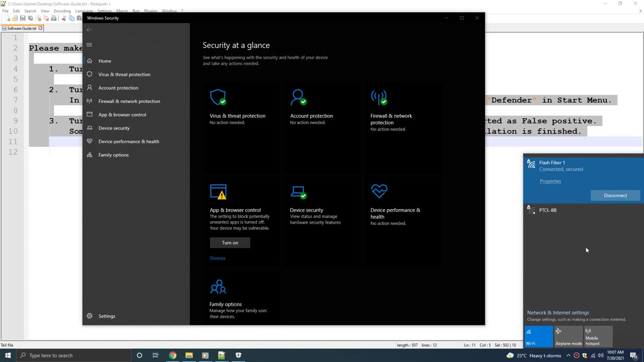Click the Turn on button
This screenshot has height=362, width=644.
[x=230, y=243]
